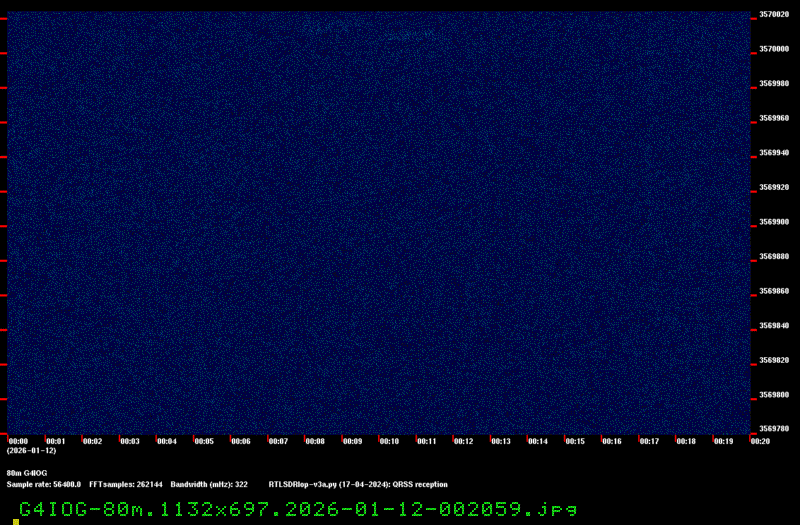
Task: Click the 00:16 time axis label
Action: pos(612,441)
